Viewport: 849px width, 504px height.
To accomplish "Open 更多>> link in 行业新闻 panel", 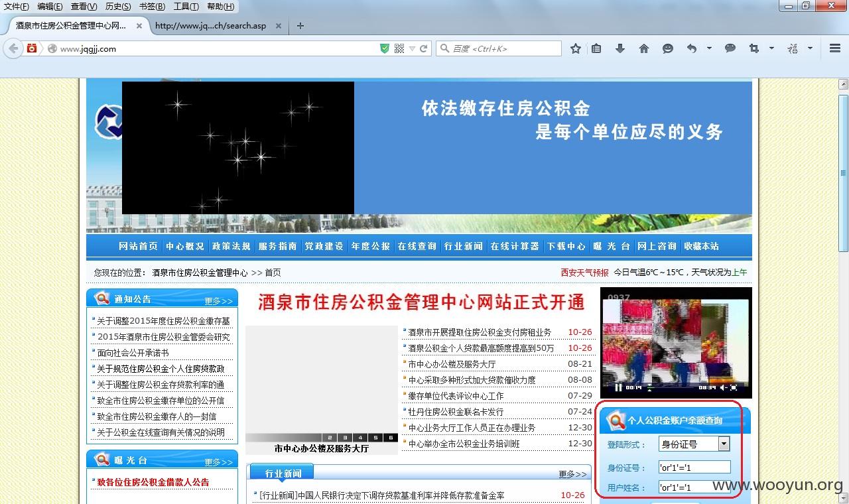I will tap(573, 474).
